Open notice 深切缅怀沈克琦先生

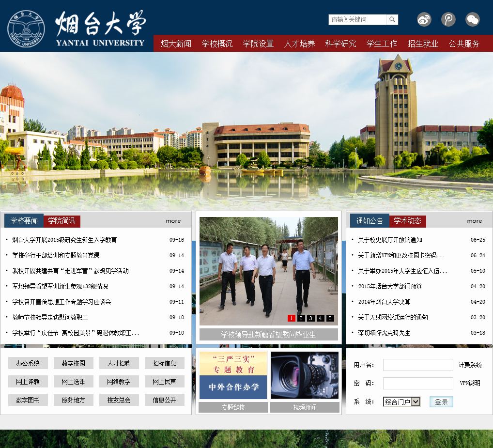384,333
